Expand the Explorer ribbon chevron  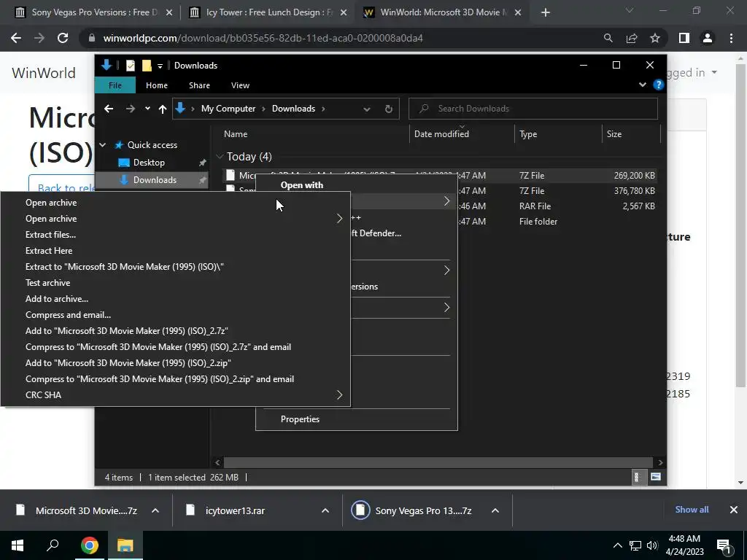coord(642,85)
